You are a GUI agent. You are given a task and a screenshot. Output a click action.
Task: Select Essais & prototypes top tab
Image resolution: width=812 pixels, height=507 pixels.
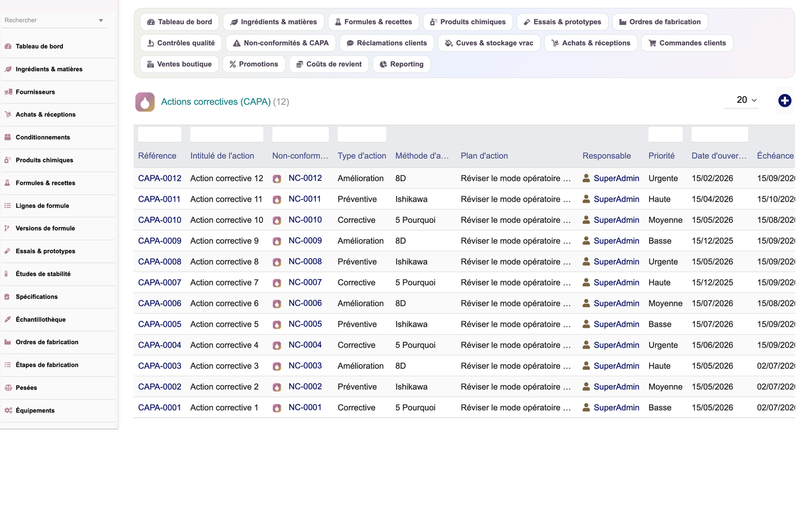coord(562,22)
